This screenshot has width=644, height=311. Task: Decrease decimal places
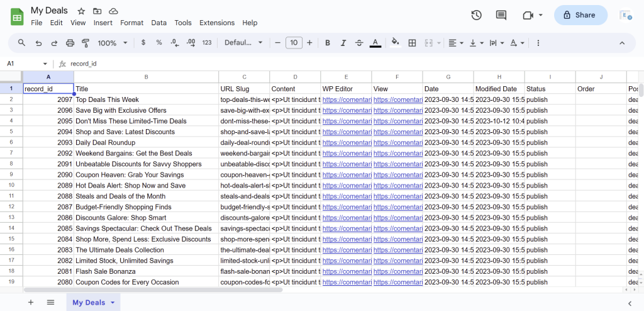(x=175, y=43)
